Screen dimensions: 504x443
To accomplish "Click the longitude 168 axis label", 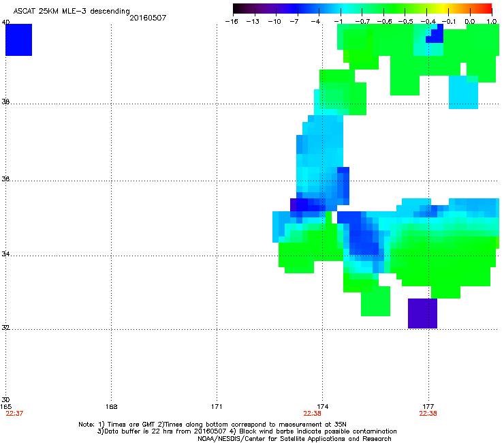I will (111, 407).
